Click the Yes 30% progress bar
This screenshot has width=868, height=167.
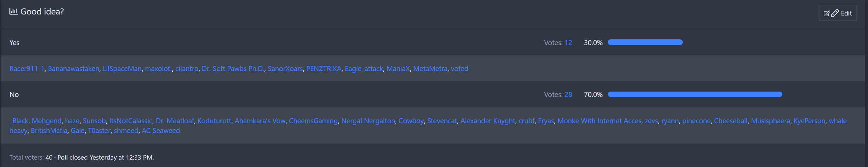(645, 42)
